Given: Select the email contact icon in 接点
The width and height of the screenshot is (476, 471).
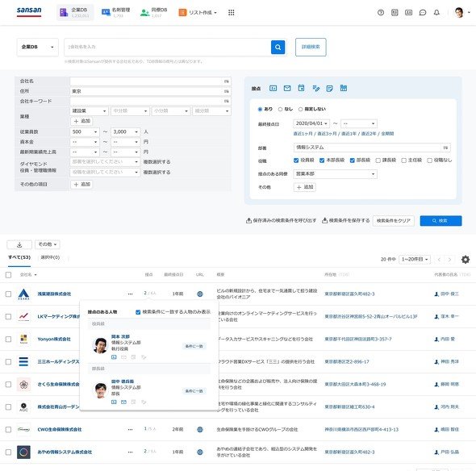Looking at the screenshot, I should point(287,89).
